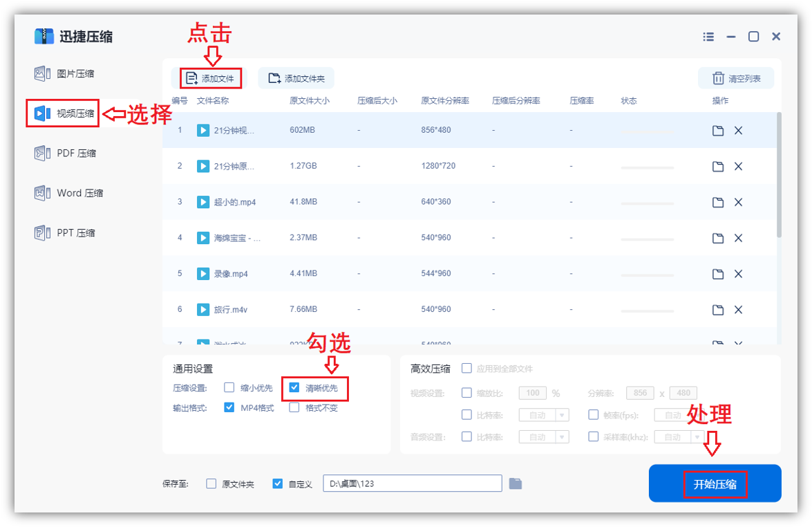Expand the 采样率(khz) dropdown
The width and height of the screenshot is (812, 527).
tap(697, 437)
